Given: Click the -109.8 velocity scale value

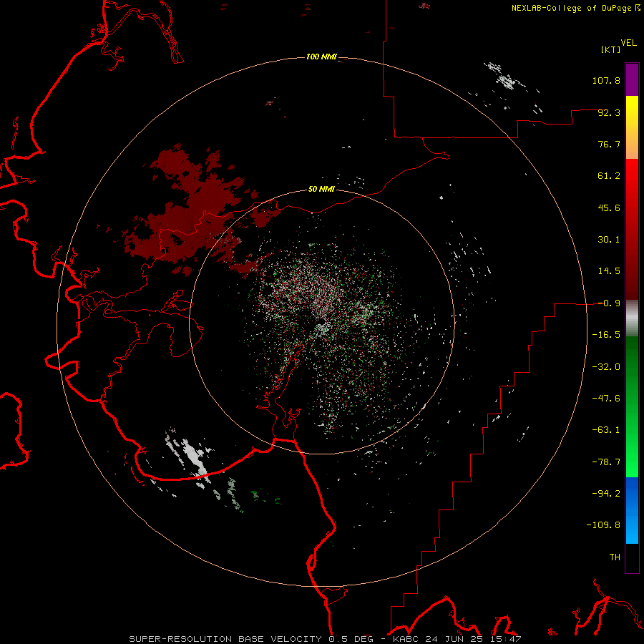Looking at the screenshot, I should pyautogui.click(x=603, y=525).
